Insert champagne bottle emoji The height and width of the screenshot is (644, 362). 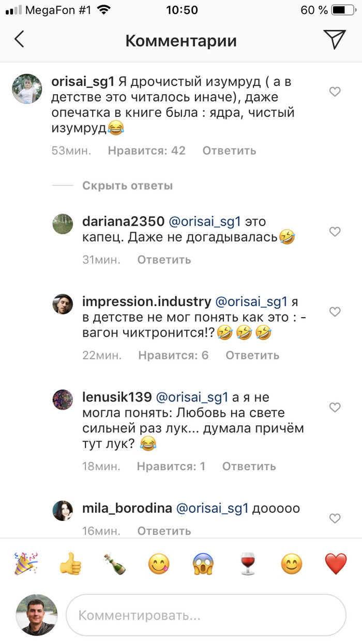[114, 563]
